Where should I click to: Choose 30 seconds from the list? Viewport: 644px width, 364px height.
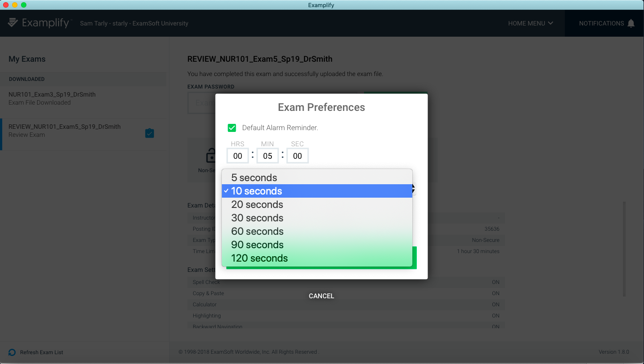click(317, 218)
